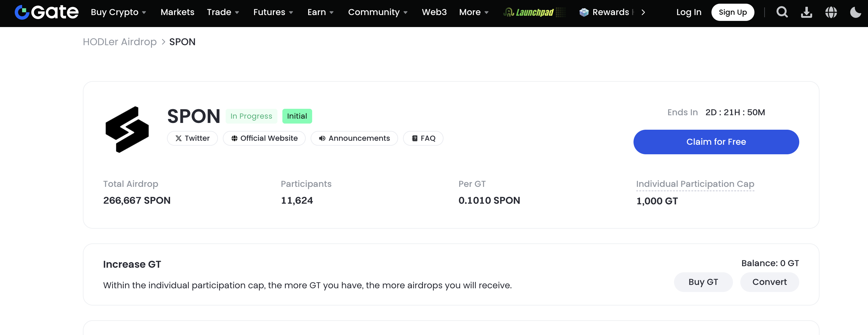Expand the Buy Crypto dropdown
The width and height of the screenshot is (868, 335).
pos(118,12)
